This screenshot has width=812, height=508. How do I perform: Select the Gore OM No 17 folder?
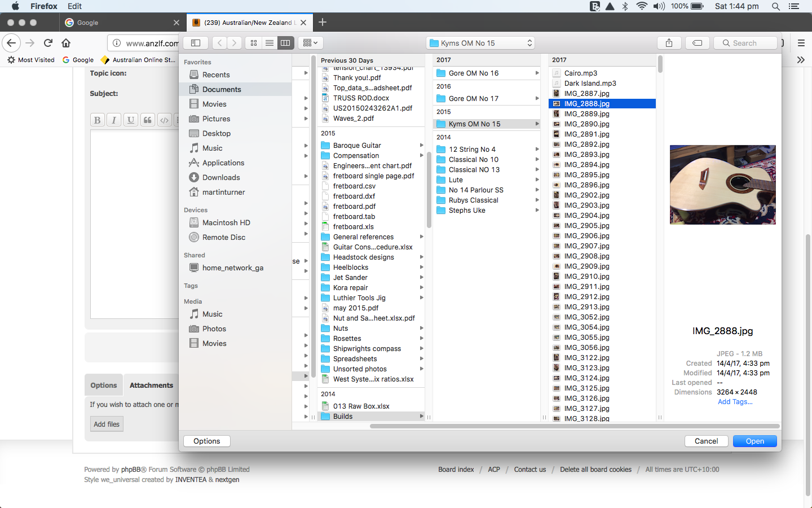(x=487, y=98)
